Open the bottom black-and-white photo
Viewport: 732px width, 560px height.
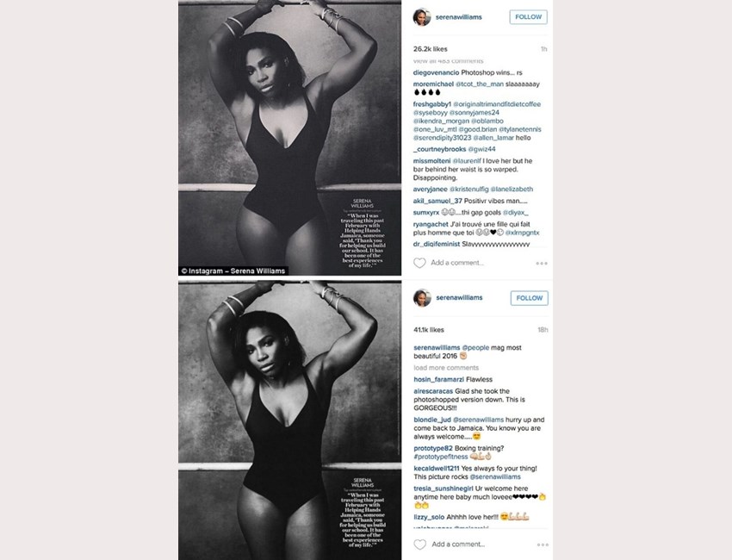pos(289,420)
